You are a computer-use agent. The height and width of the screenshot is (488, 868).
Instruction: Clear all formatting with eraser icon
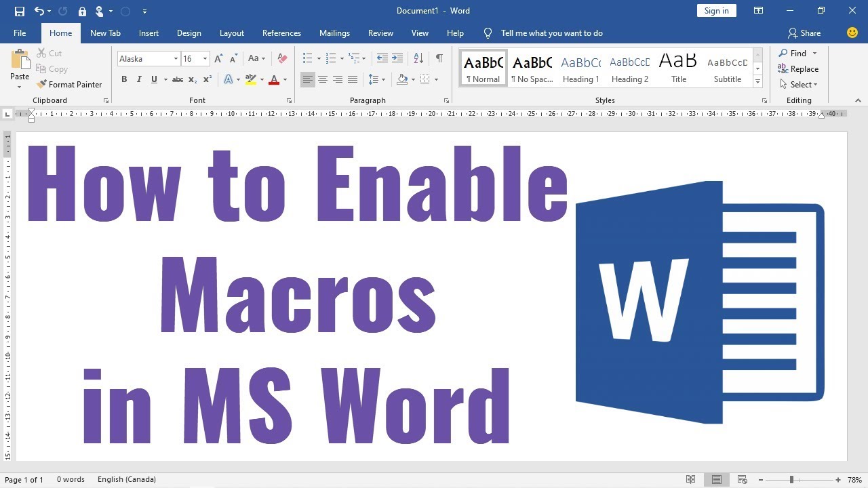point(282,58)
